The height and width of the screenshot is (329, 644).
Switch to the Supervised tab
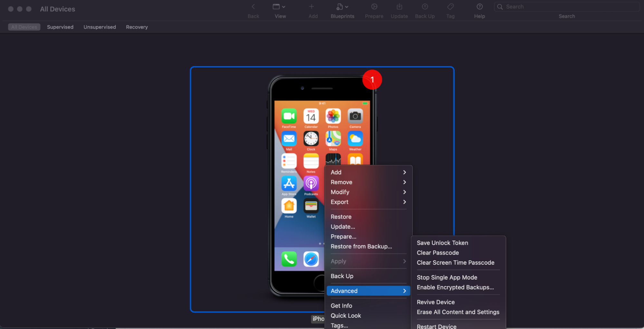(x=60, y=27)
